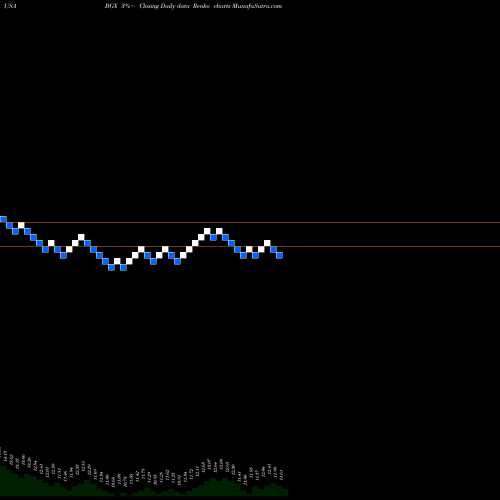Click the USA label in the header
Viewport: 500px width, 500px height.
(x=10, y=6)
